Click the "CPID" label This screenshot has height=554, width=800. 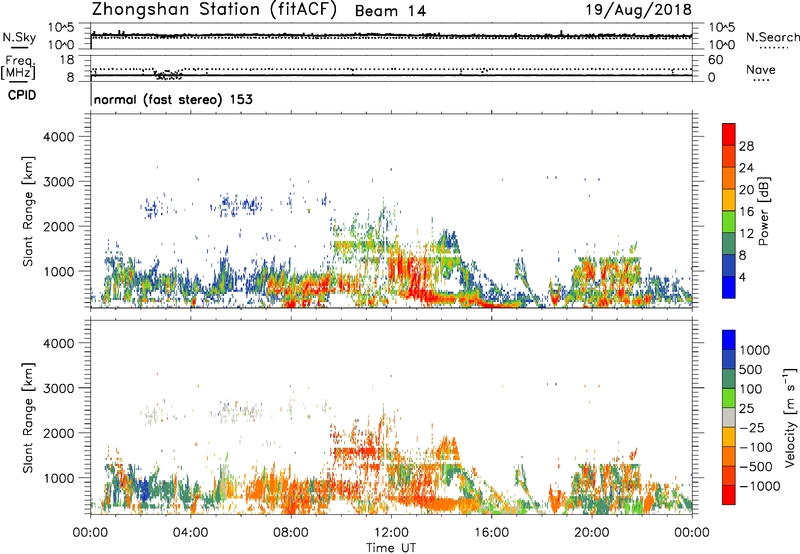tap(22, 95)
